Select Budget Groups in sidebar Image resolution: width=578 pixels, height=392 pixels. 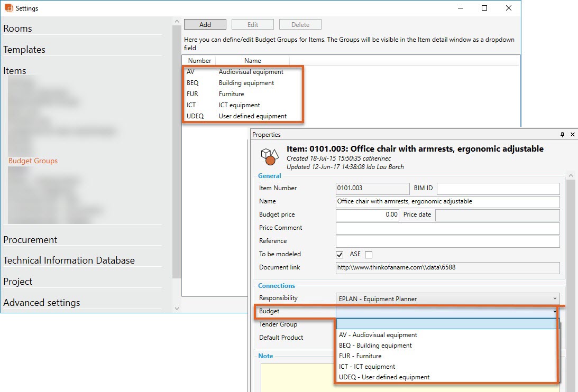tap(33, 161)
